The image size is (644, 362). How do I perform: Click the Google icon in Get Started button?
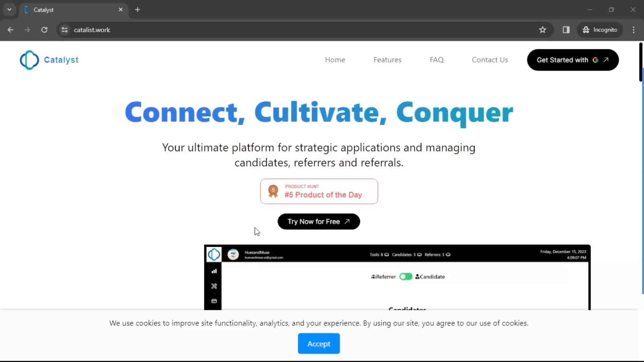596,60
